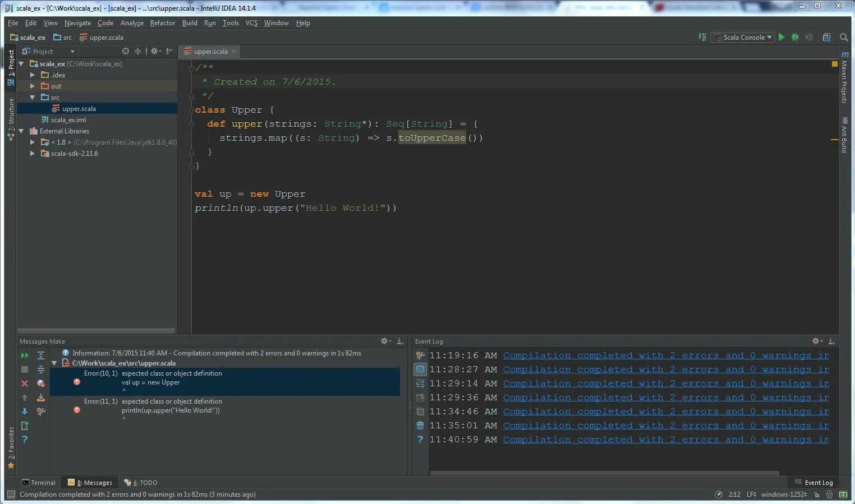Open the VCS menu

pos(251,23)
